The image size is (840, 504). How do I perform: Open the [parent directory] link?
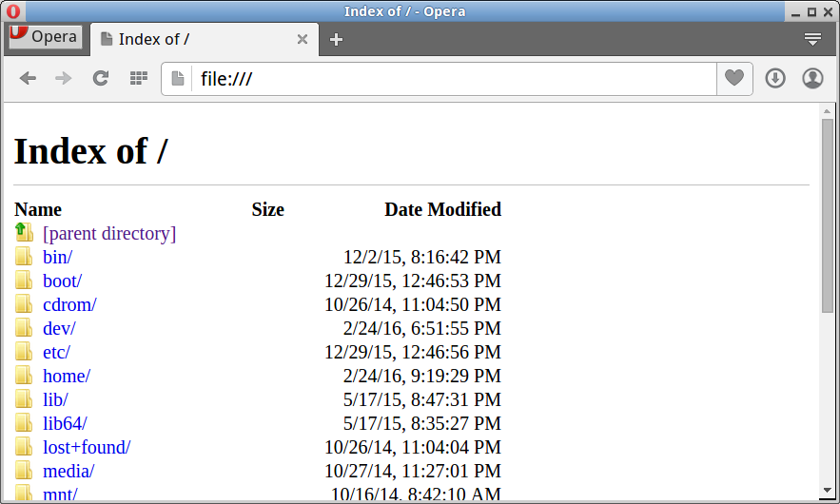[109, 233]
